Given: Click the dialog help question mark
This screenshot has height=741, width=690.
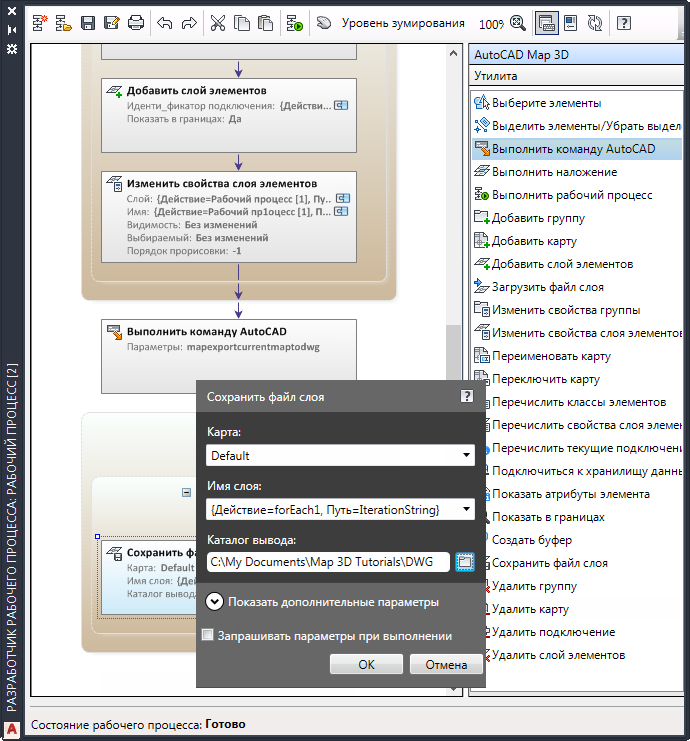Looking at the screenshot, I should pos(467,396).
